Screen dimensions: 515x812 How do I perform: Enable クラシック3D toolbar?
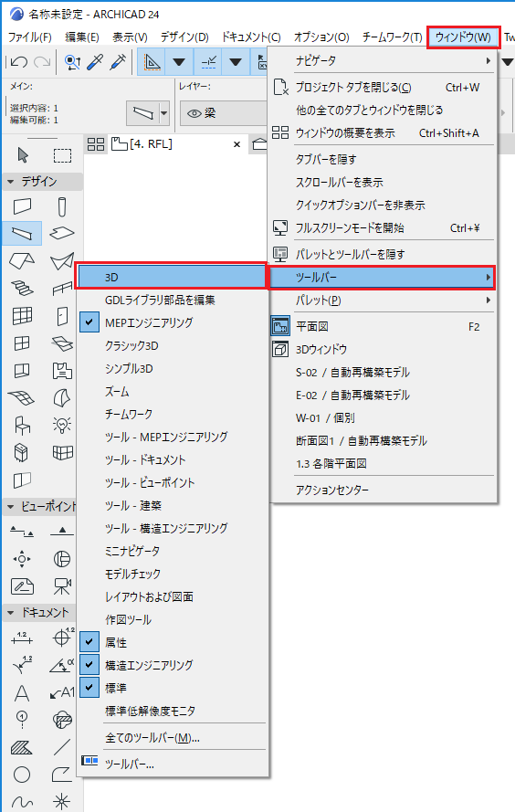(173, 345)
